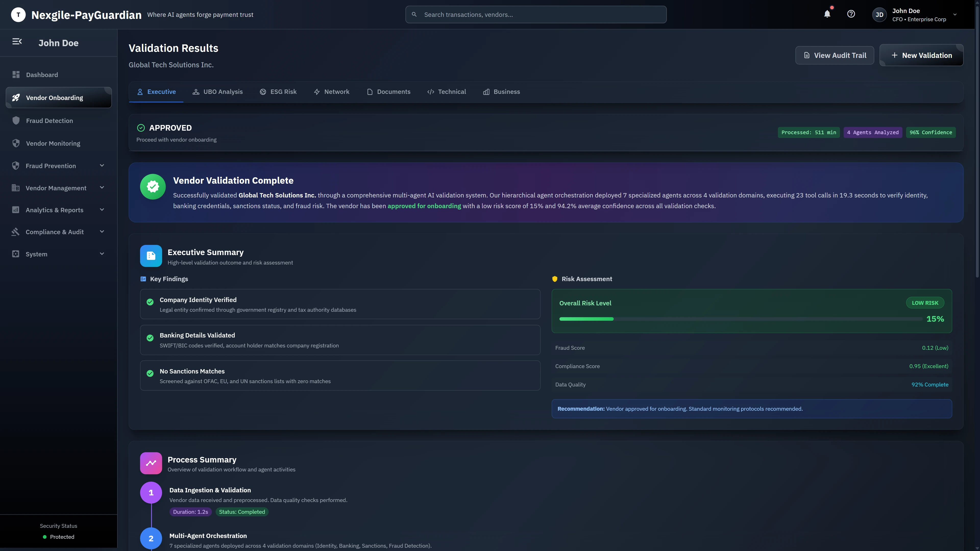Expand the Analytics & Reports menu
This screenshot has width=980, height=551.
pos(54,210)
